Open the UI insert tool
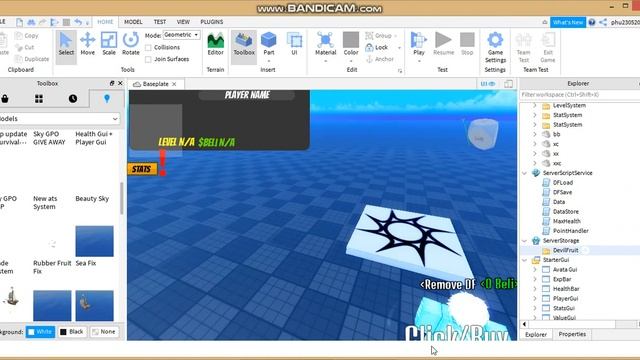 (294, 44)
